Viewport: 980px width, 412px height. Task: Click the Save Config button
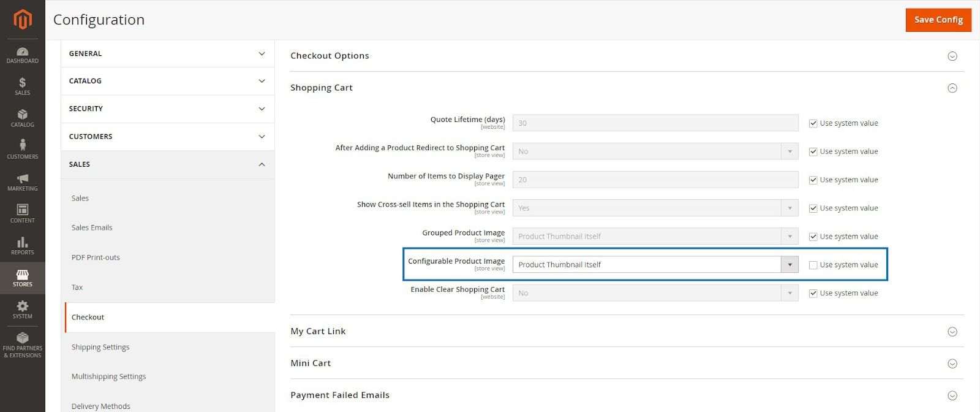point(938,20)
